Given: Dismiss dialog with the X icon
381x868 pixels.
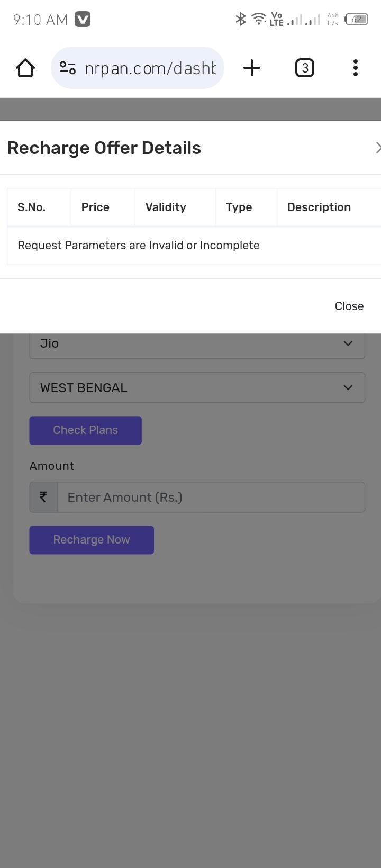Looking at the screenshot, I should (x=378, y=148).
